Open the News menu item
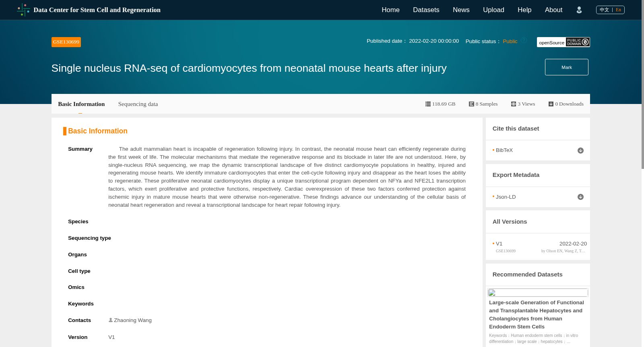This screenshot has height=347, width=644. pyautogui.click(x=461, y=10)
